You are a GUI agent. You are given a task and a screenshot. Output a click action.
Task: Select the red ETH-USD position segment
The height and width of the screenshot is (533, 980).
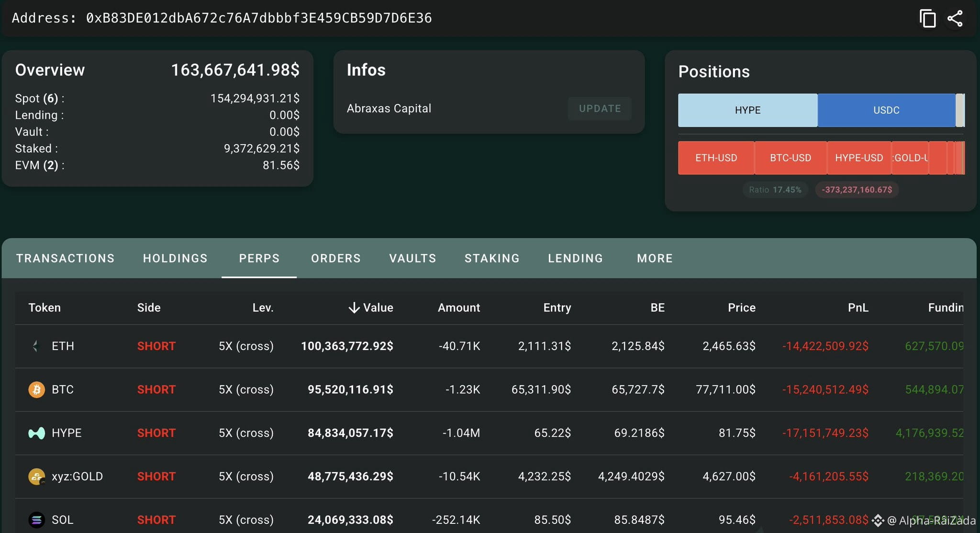click(716, 158)
